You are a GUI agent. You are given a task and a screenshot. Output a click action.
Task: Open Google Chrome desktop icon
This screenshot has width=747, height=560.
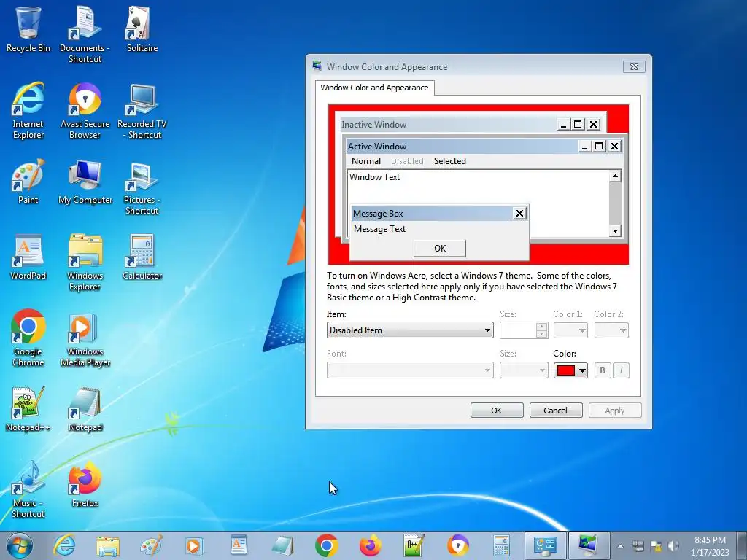(x=28, y=338)
